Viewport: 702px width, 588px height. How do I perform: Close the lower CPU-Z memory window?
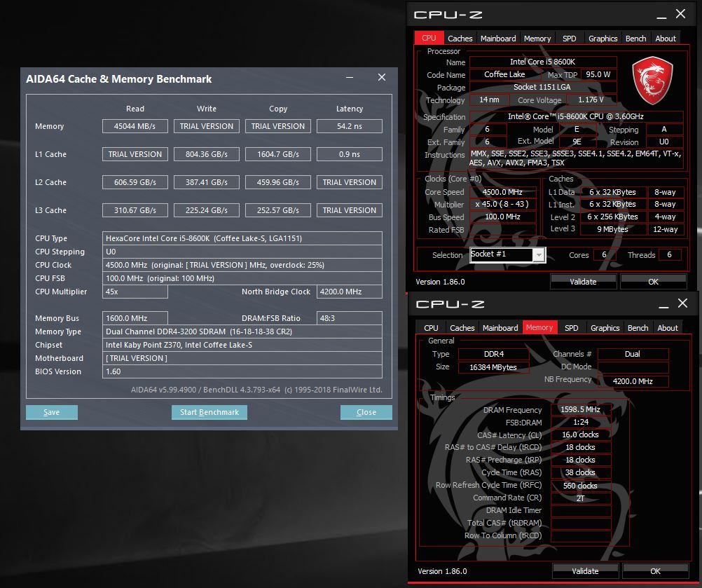click(683, 303)
